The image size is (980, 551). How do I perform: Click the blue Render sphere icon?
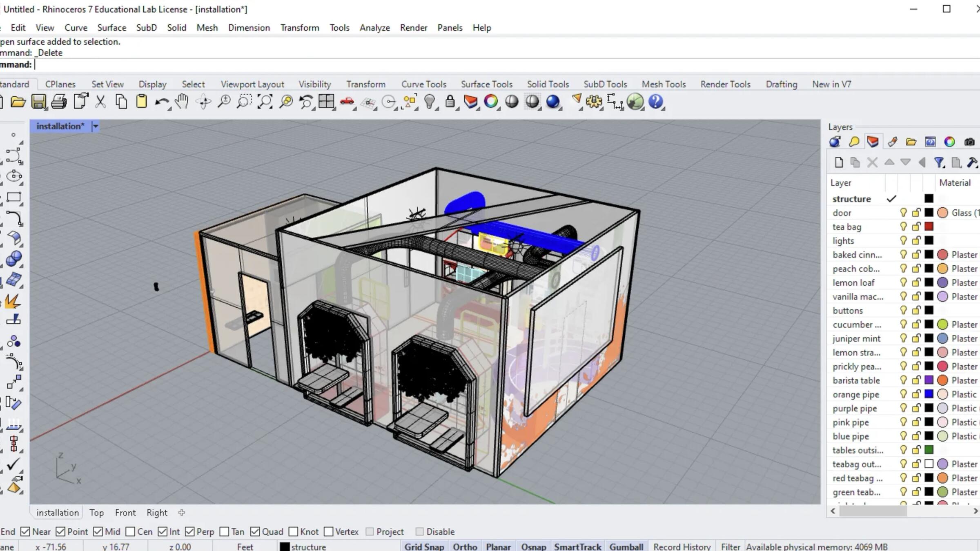pos(553,102)
